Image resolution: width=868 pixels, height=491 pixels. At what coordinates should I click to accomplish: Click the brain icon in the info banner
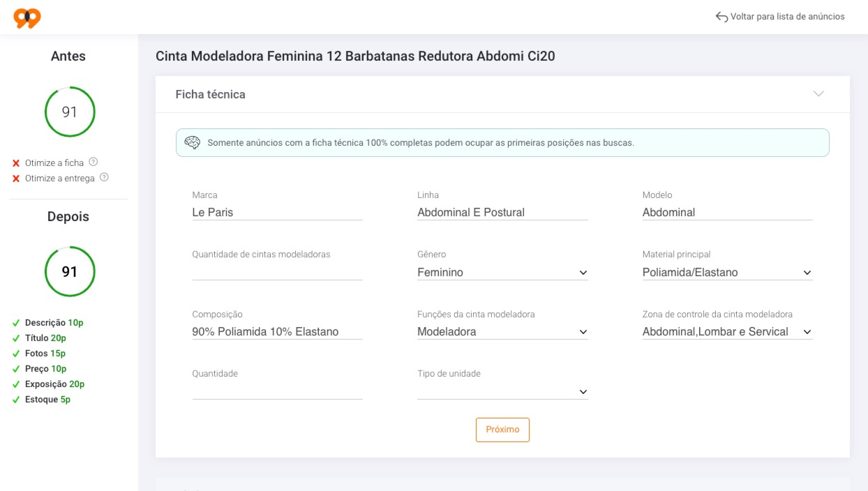point(192,142)
